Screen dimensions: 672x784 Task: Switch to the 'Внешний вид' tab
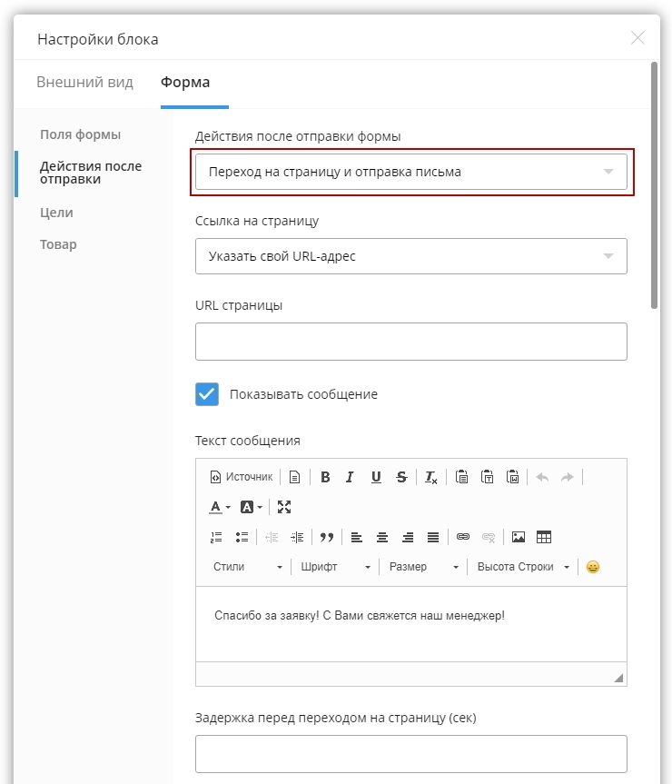click(84, 83)
